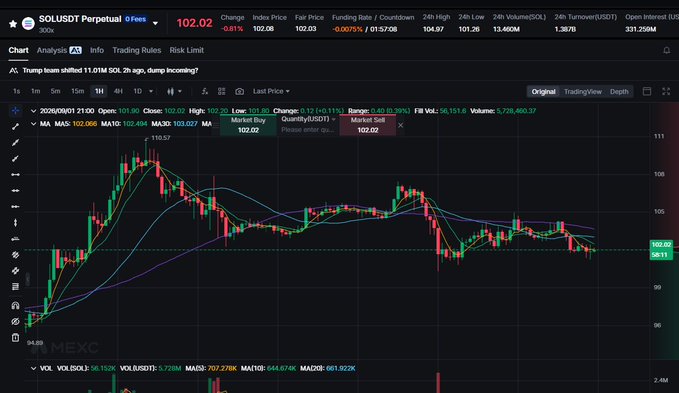This screenshot has height=393, width=679.
Task: Toggle the SOLUSDT favorite star
Action: click(13, 24)
